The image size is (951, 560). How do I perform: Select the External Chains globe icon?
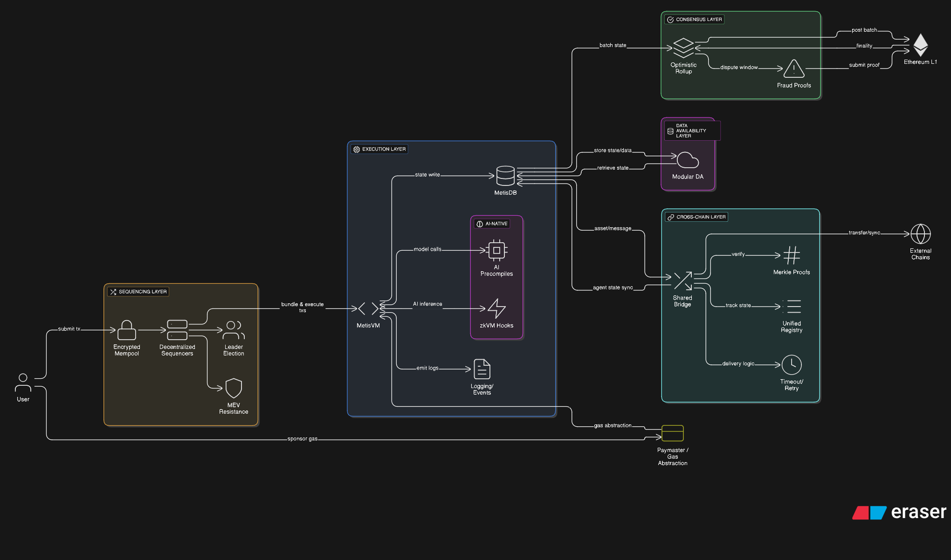[x=921, y=234]
